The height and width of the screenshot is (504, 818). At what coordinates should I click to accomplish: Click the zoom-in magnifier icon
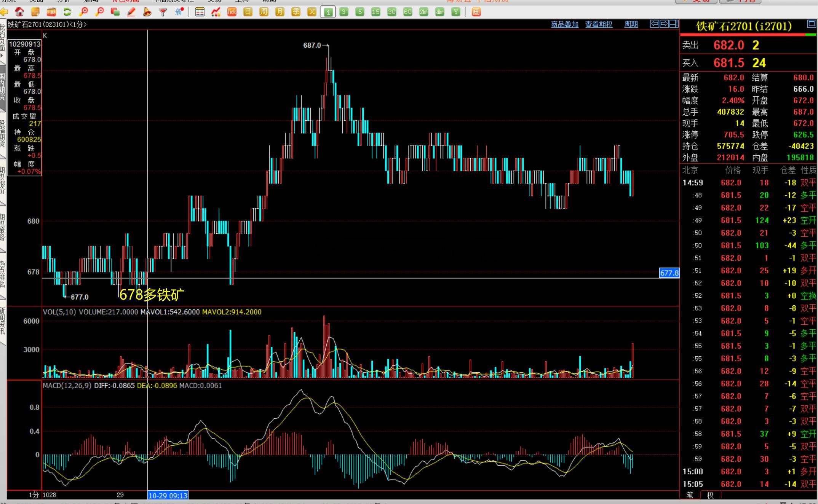[x=83, y=12]
